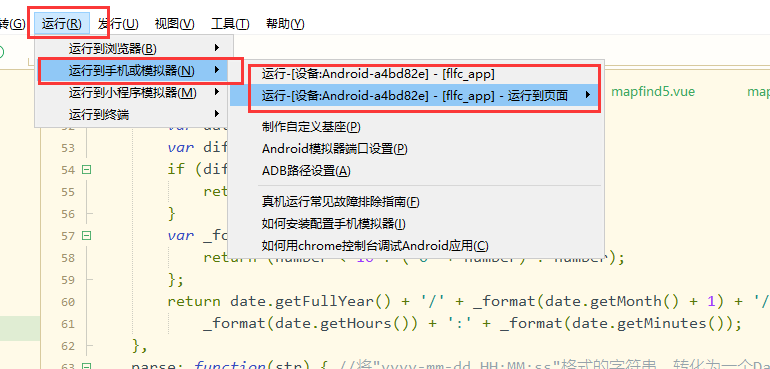The image size is (770, 369).
Task: Click the _format(date.getHours()) code line
Action: 472,323
